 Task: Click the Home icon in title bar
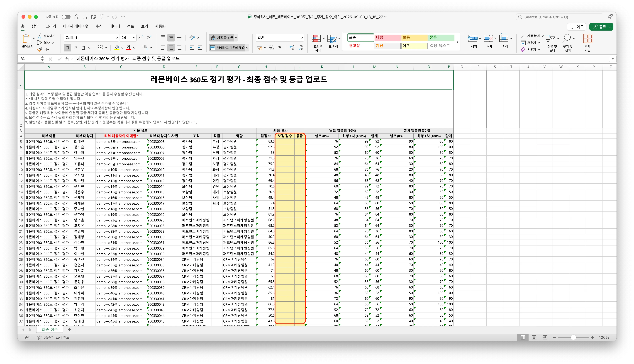(x=77, y=17)
